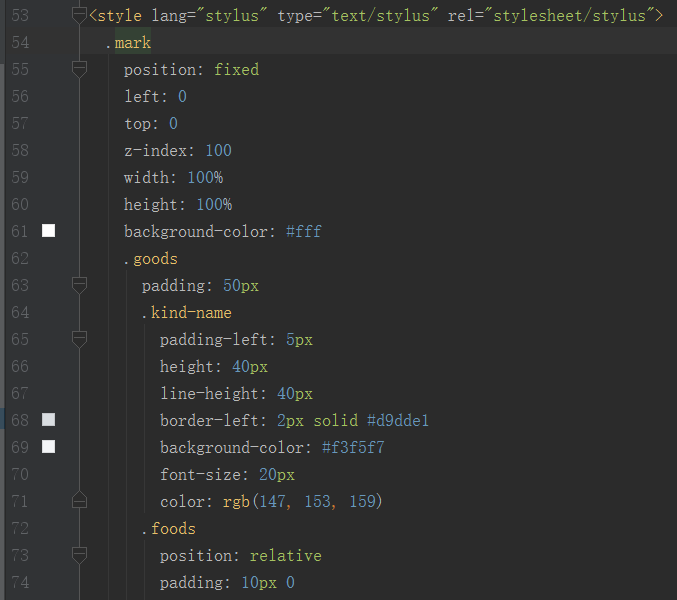The image size is (677, 600).
Task: Click the type "text/stylus" attribute value
Action: (380, 16)
